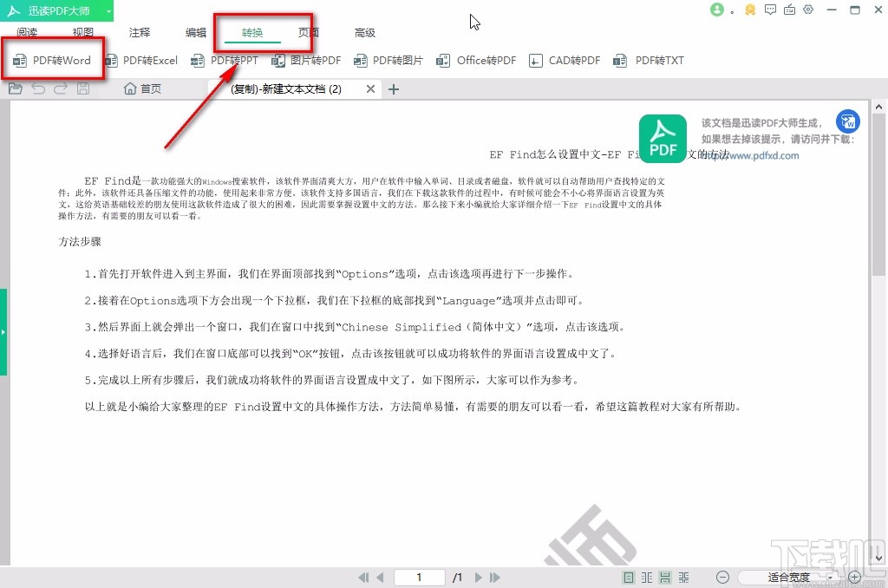Toggle continuous two-page view mode
The height and width of the screenshot is (588, 888).
(x=684, y=578)
